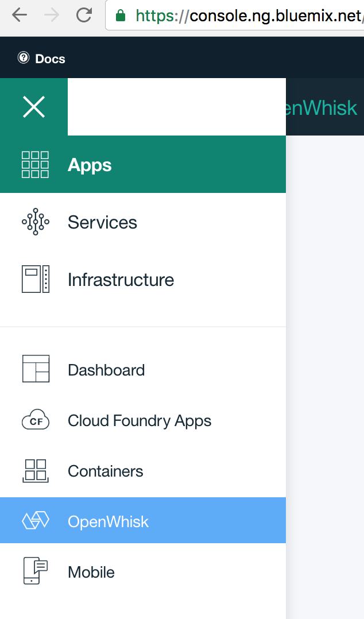Click the Docs help question-mark icon
Image resolution: width=364 pixels, height=619 pixels.
[x=24, y=57]
